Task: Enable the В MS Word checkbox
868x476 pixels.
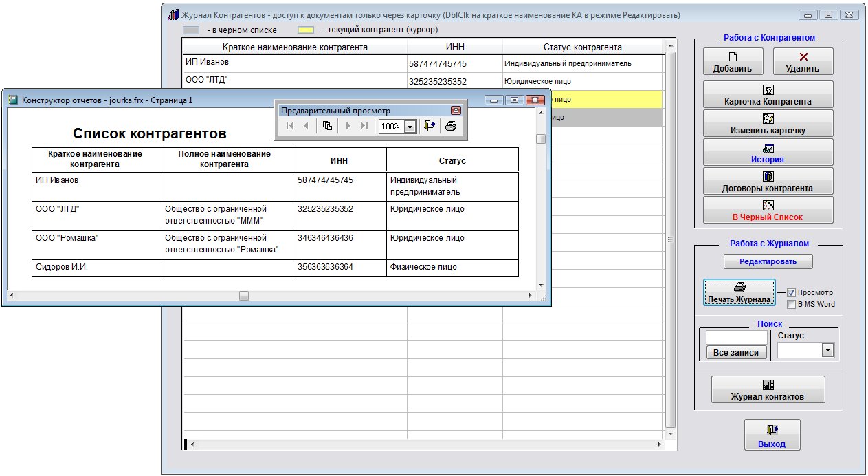Action: point(791,304)
